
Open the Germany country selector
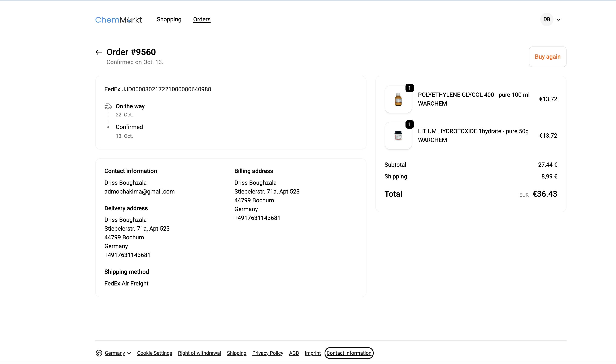(115, 353)
